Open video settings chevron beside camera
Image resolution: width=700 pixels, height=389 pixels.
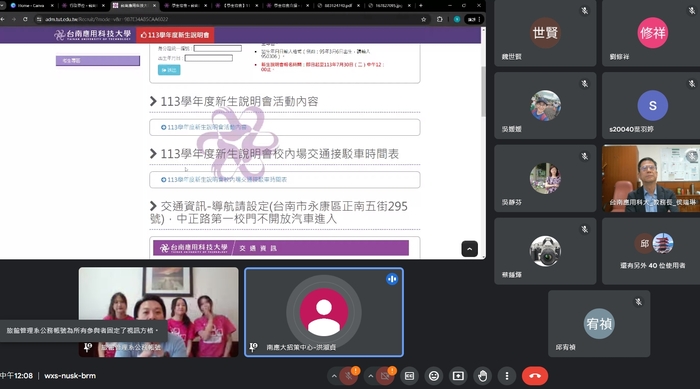tap(371, 376)
